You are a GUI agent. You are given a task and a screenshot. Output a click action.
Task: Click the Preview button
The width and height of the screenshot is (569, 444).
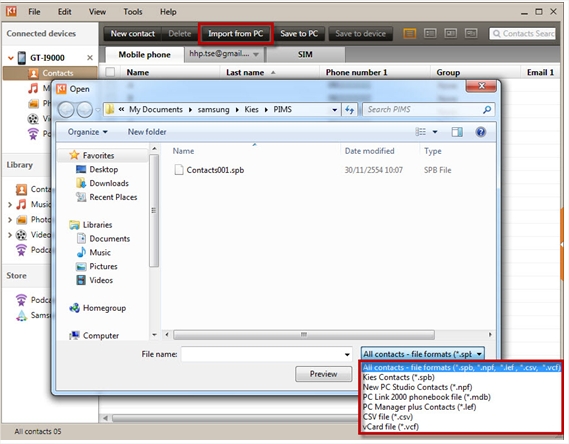(323, 374)
